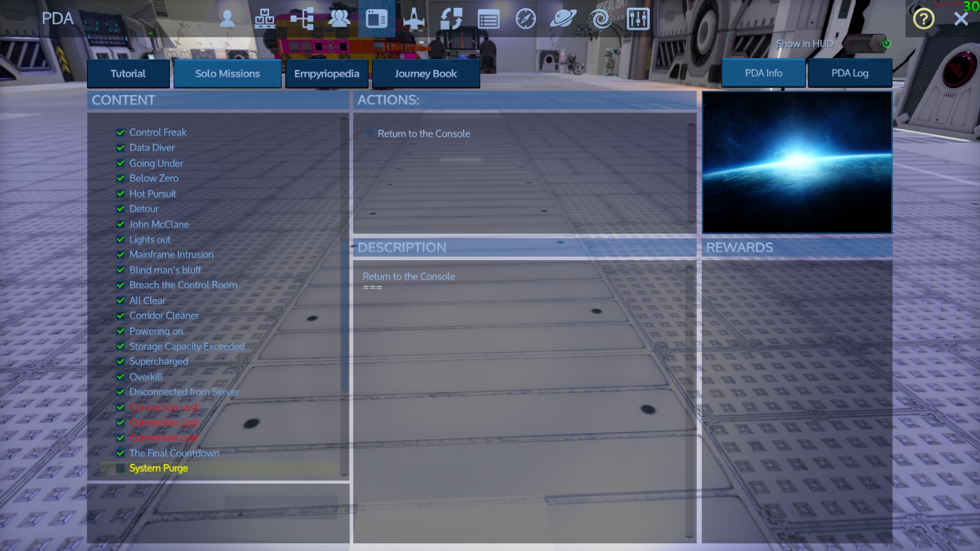Click the PDA Log button

coord(849,73)
